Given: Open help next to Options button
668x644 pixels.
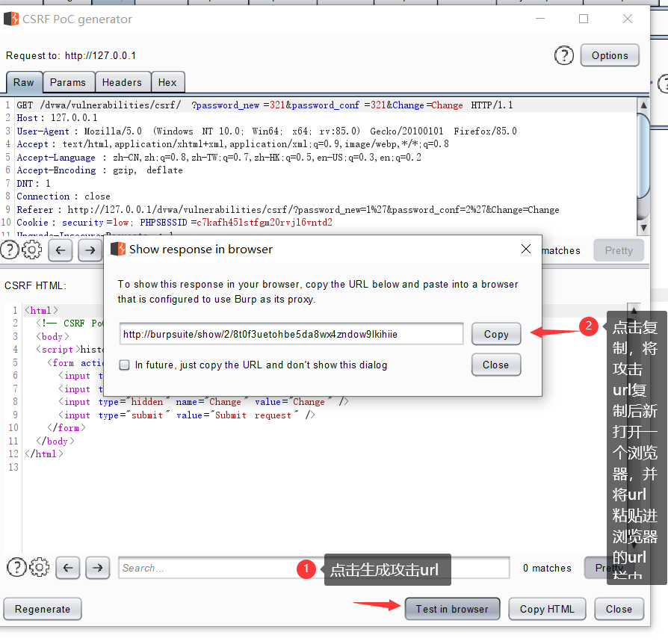Looking at the screenshot, I should (x=563, y=55).
